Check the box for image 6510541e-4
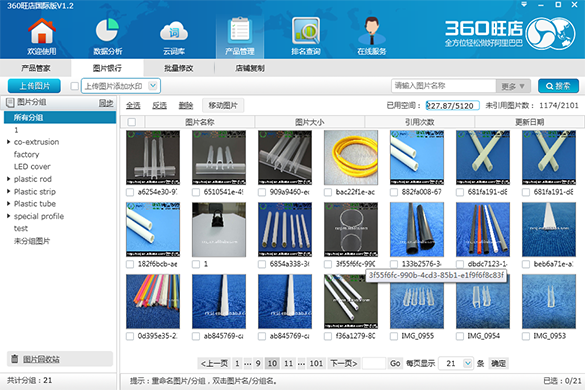 (x=196, y=192)
